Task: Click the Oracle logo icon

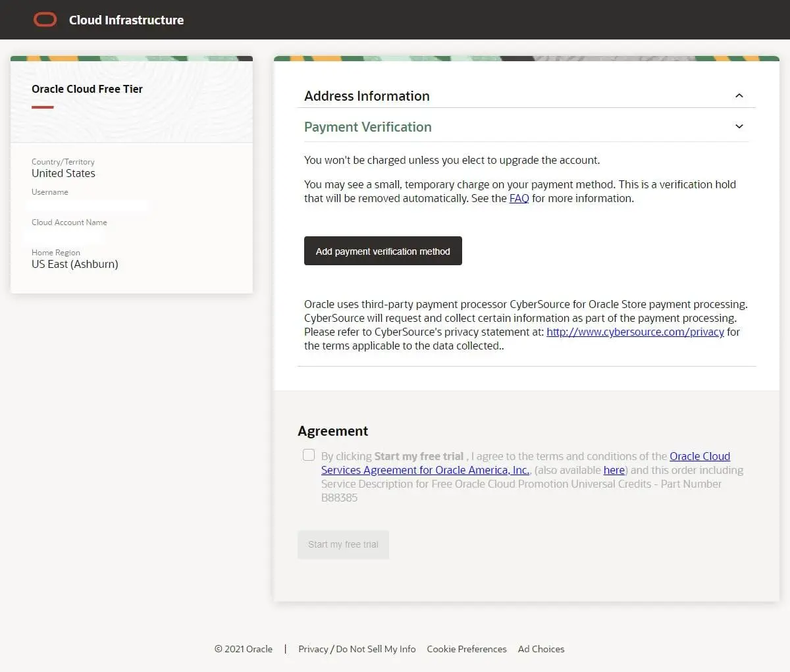Action: point(45,20)
